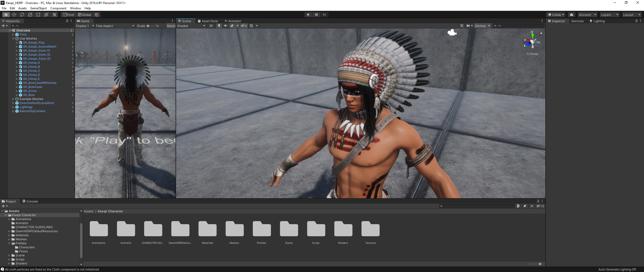Click Project search by type icon

coord(518,206)
